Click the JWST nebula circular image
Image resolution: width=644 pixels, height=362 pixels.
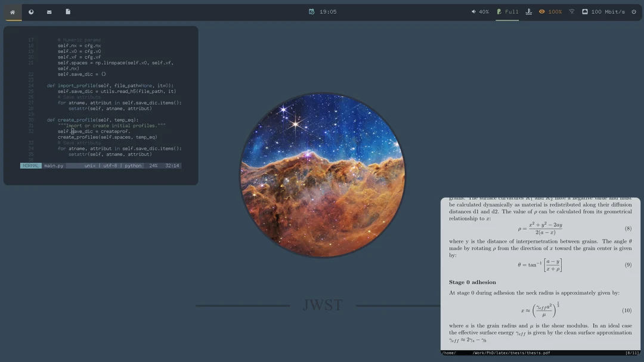pyautogui.click(x=323, y=175)
